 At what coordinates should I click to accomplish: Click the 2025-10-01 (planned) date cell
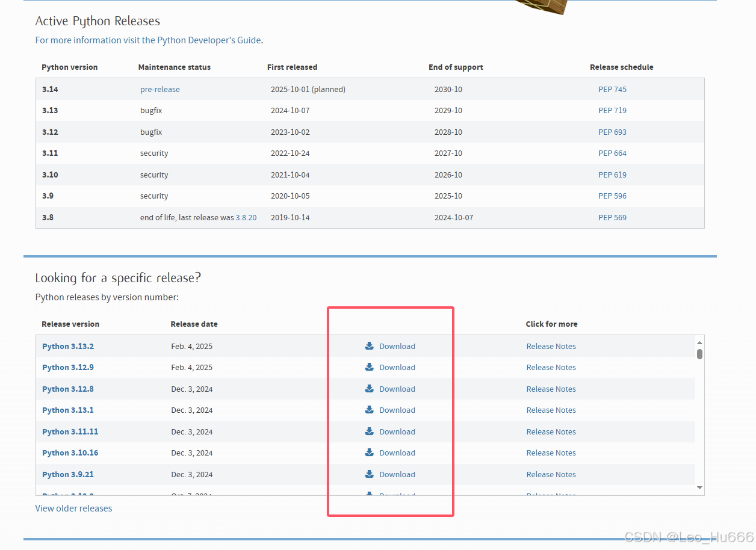[x=308, y=89]
